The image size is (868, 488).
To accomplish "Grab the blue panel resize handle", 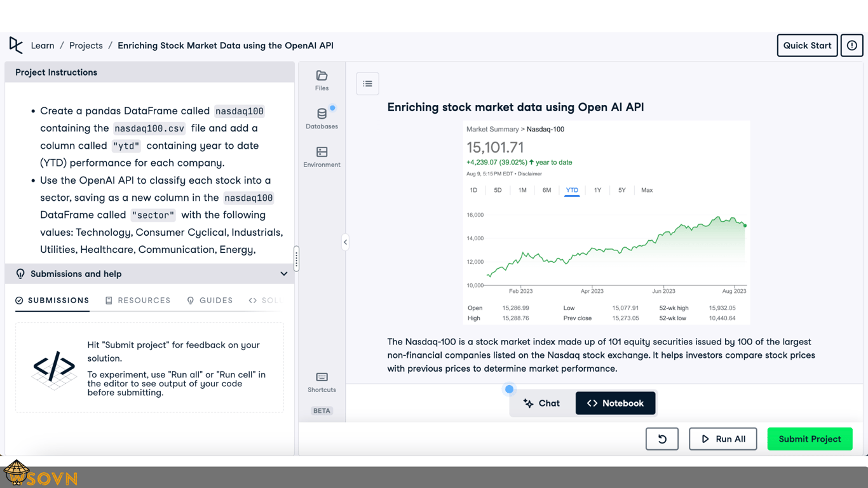I will (509, 388).
